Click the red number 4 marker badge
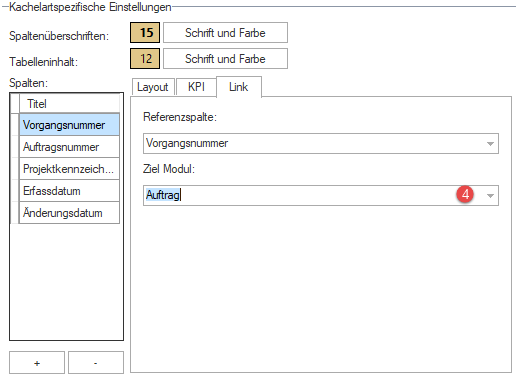 click(x=465, y=194)
